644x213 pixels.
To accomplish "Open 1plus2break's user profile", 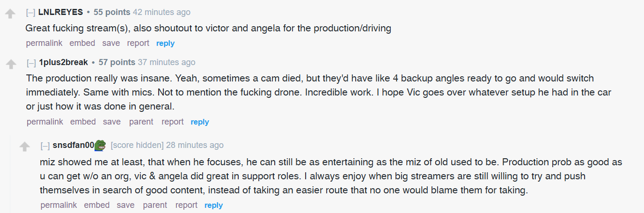I will coord(63,62).
